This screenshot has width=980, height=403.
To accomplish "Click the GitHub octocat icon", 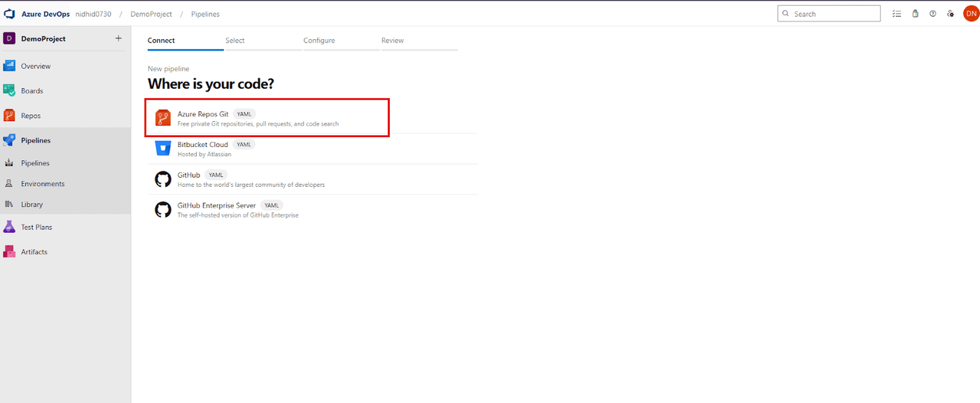I will 163,179.
